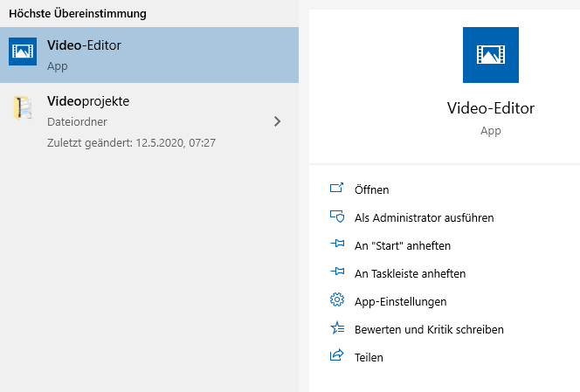Screen dimensions: 580x392
Task: Select An Taskleiste anheften option
Action: (x=410, y=273)
